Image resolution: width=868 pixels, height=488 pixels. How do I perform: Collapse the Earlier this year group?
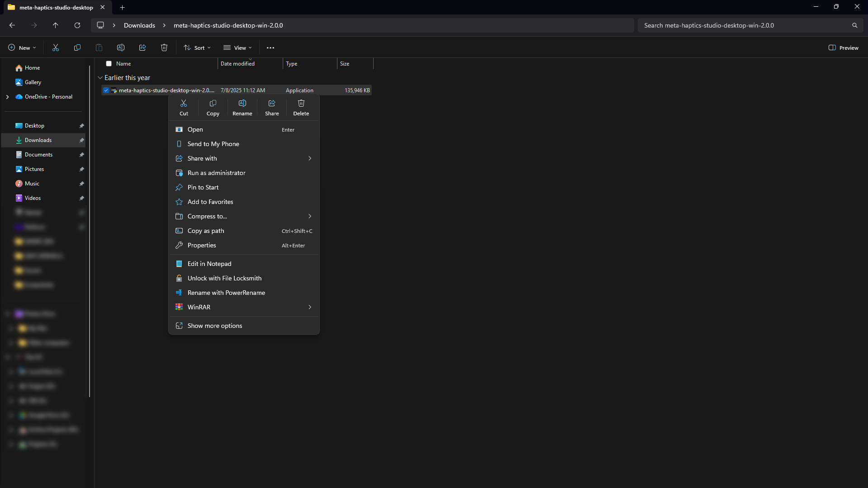point(100,78)
